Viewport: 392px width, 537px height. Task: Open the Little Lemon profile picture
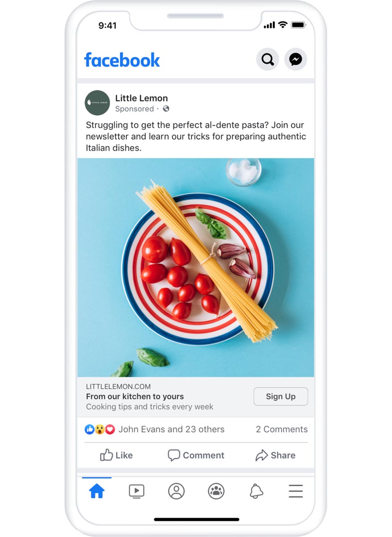pyautogui.click(x=97, y=103)
